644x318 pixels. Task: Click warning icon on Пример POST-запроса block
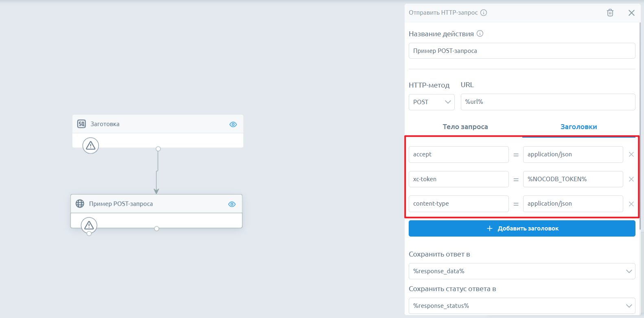point(89,225)
